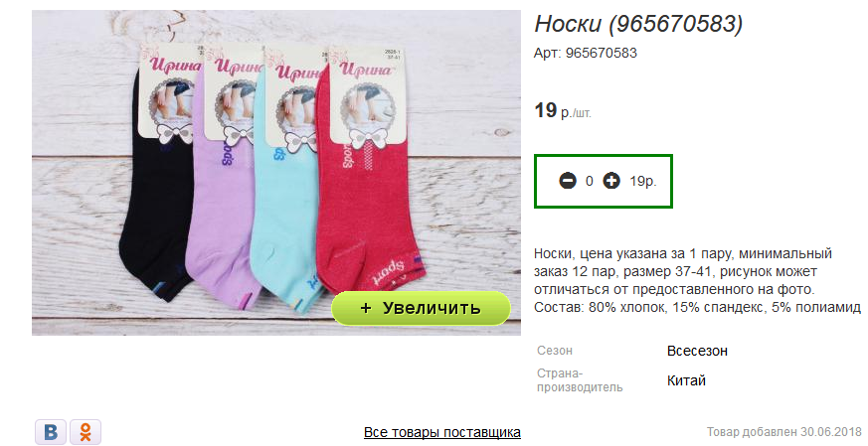This screenshot has width=868, height=446.
Task: Increase quantity with the plus icon
Action: point(611,181)
